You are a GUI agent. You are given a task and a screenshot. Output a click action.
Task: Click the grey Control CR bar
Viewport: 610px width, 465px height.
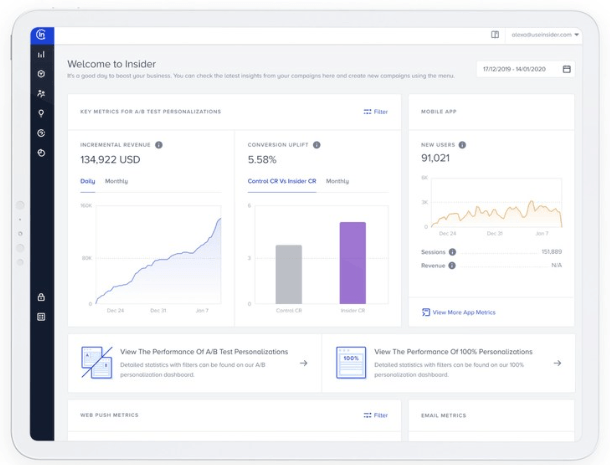pyautogui.click(x=289, y=274)
